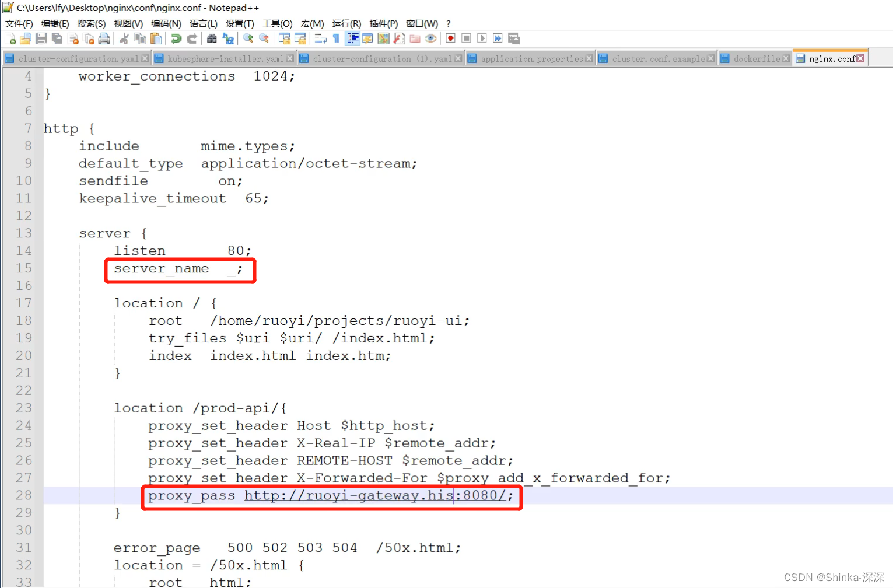Switch to the cluster.conf.example tab

[x=658, y=58]
